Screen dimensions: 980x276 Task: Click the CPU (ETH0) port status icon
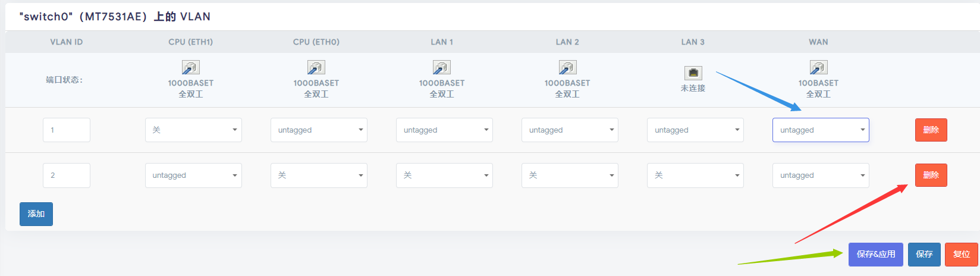tap(316, 67)
